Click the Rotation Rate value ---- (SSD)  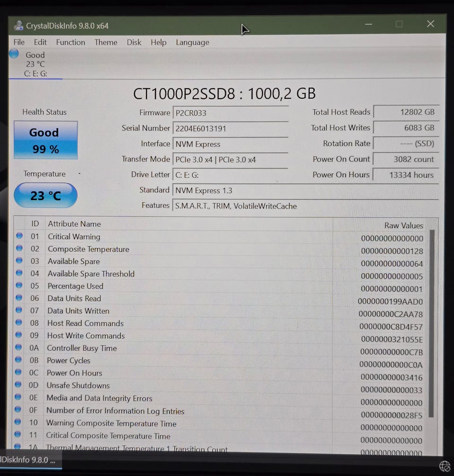(x=406, y=143)
